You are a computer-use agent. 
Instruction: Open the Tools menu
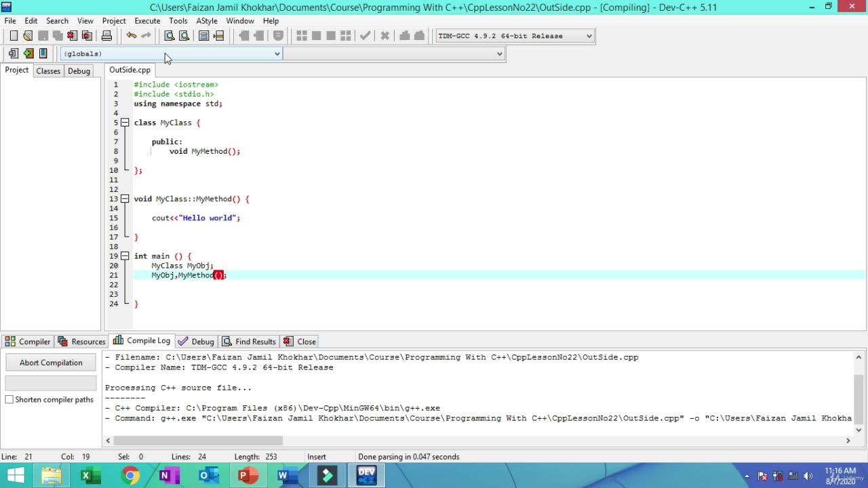coord(178,21)
